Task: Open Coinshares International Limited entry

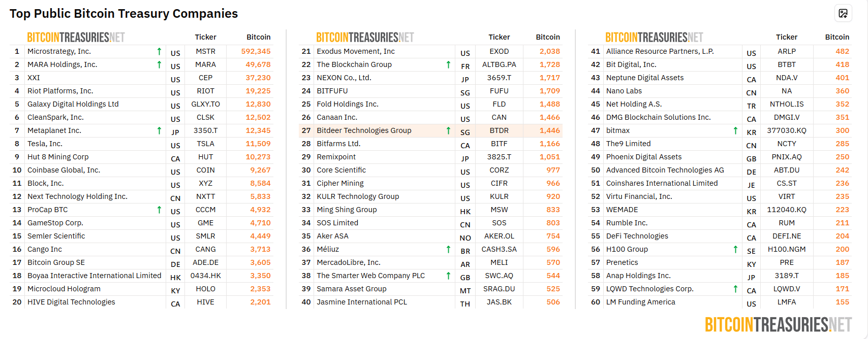Action: (x=662, y=183)
